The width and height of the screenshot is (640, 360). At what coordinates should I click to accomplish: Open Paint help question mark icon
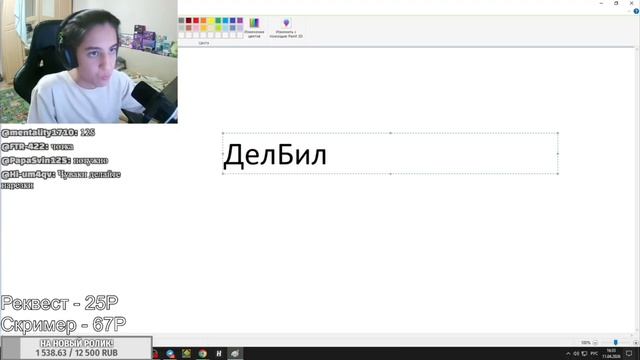(636, 11)
